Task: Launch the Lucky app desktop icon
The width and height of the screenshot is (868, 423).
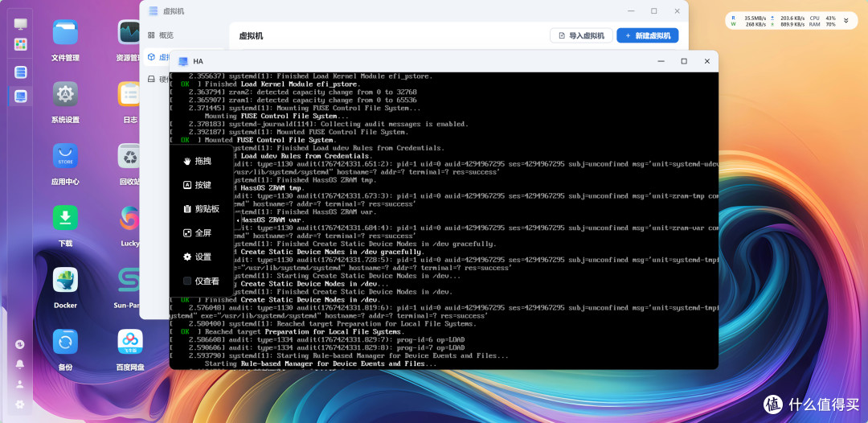Action: click(130, 218)
